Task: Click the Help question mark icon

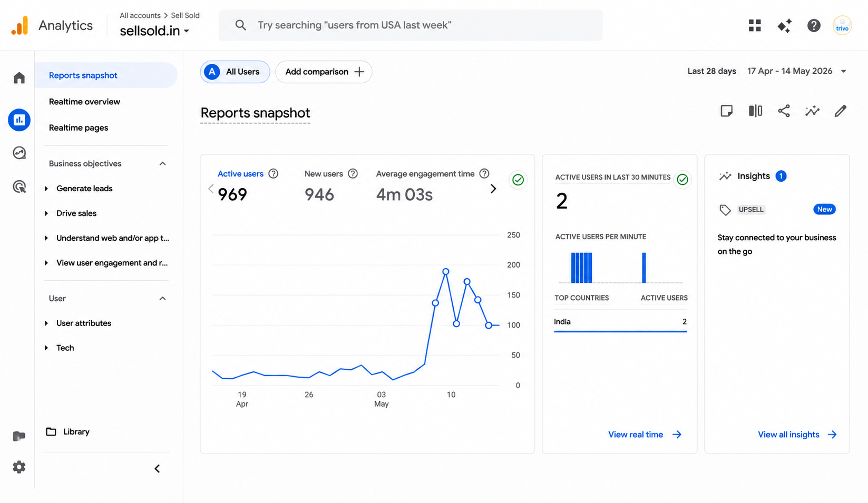Action: pyautogui.click(x=814, y=25)
